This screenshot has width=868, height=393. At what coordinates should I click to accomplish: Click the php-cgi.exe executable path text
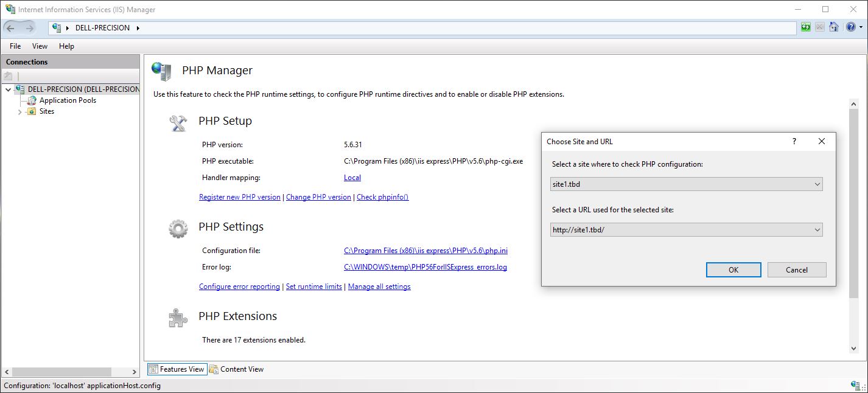click(x=433, y=161)
